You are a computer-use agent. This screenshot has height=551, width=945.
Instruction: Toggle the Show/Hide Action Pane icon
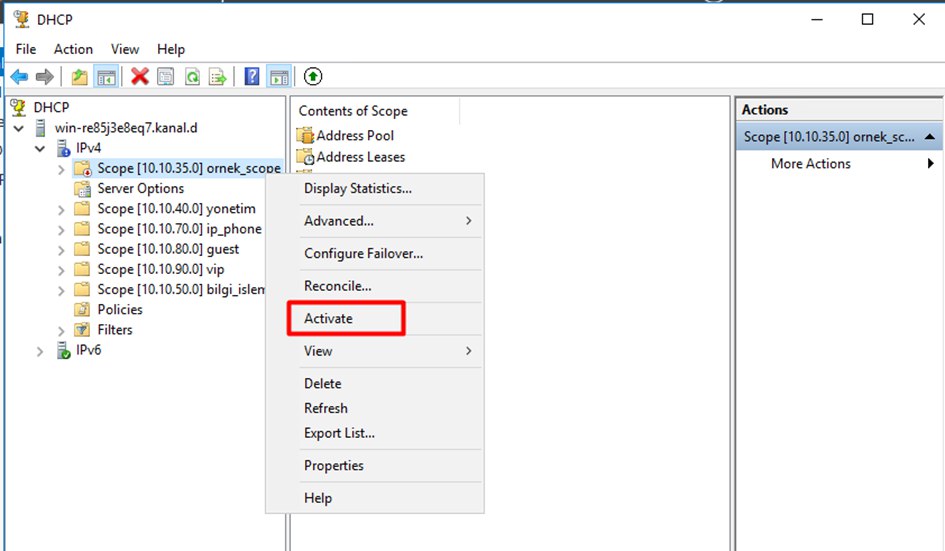tap(279, 77)
